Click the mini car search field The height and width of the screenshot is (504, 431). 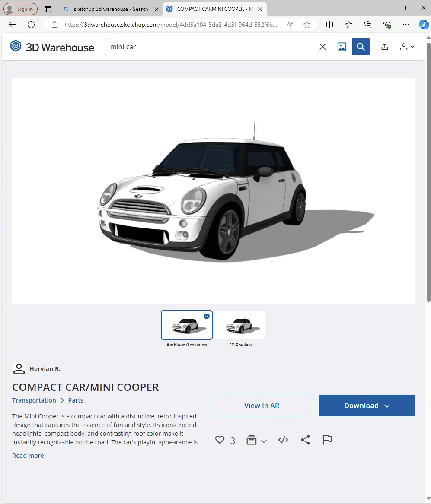(x=212, y=47)
